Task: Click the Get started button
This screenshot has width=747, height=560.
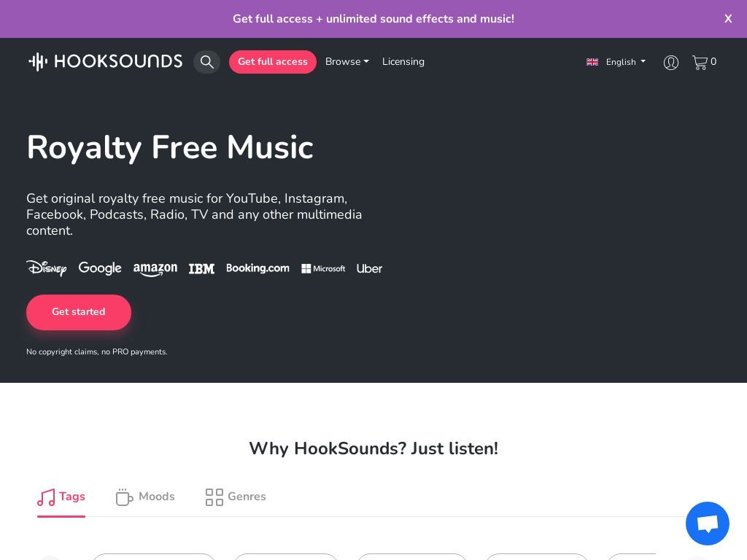Action: [79, 312]
